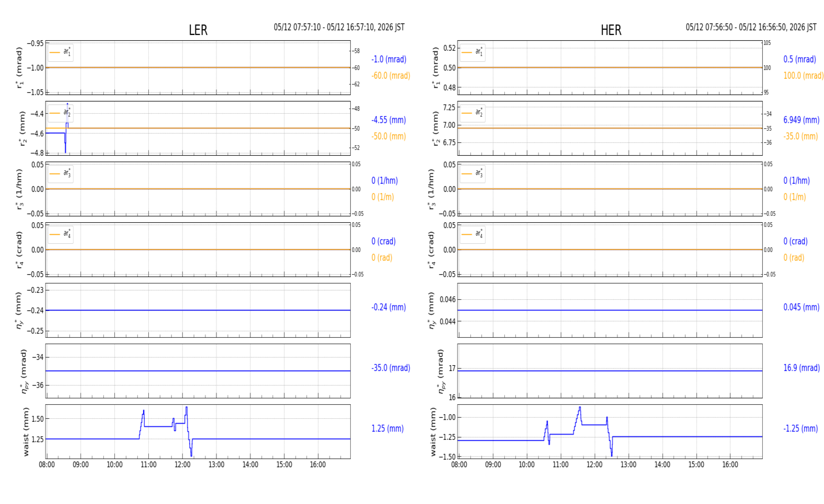Screen dimensions: 824x504
Task: Click the 0.045 (mm) value label
Action: coord(801,307)
